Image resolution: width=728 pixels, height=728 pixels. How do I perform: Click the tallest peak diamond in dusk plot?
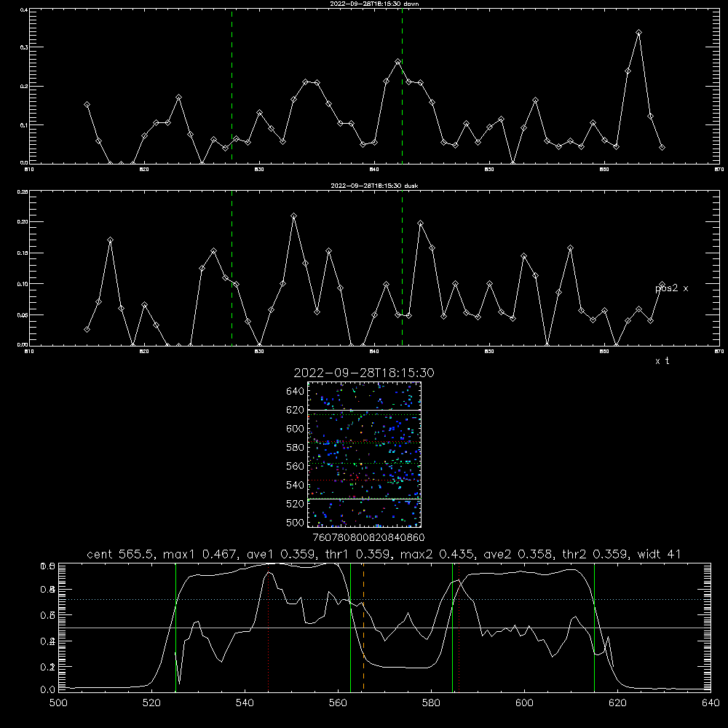point(293,216)
